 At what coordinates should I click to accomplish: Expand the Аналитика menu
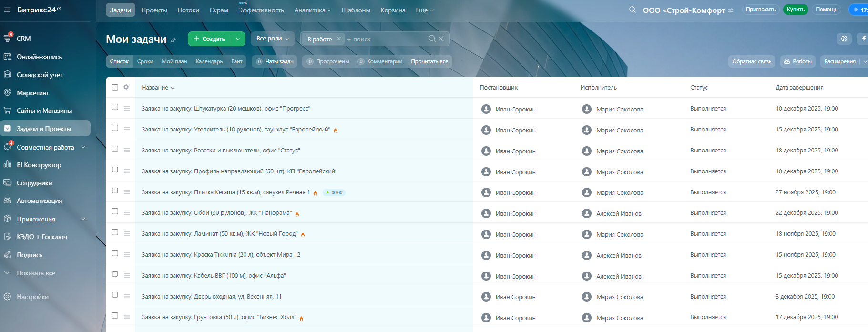[x=313, y=10]
